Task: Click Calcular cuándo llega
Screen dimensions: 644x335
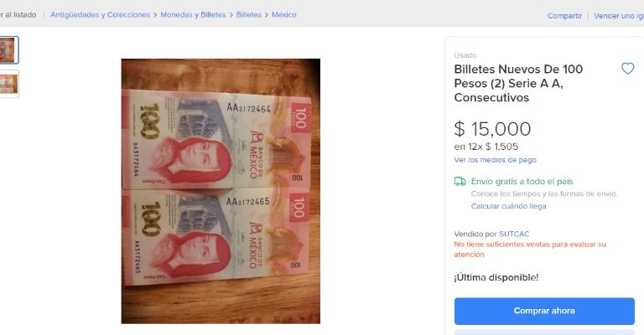Action: pos(508,206)
